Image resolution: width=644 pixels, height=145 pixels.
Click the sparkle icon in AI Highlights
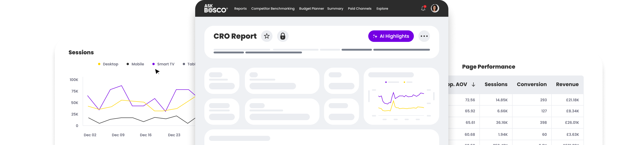tap(375, 36)
